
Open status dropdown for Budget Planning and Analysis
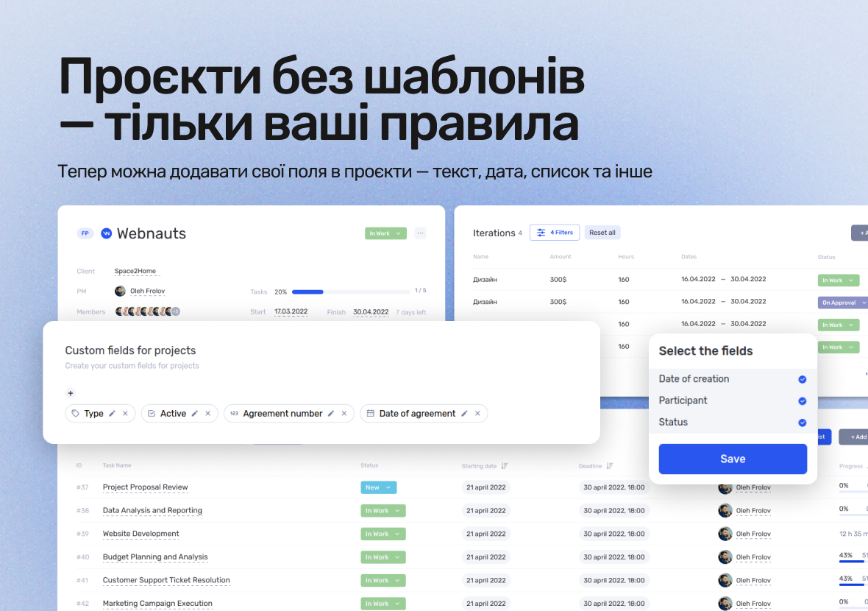(383, 557)
